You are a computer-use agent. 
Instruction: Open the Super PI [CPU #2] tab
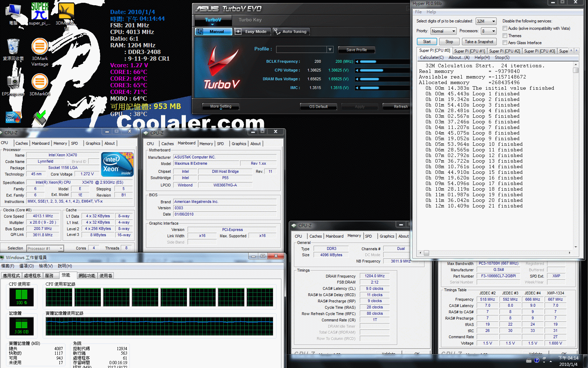point(504,51)
